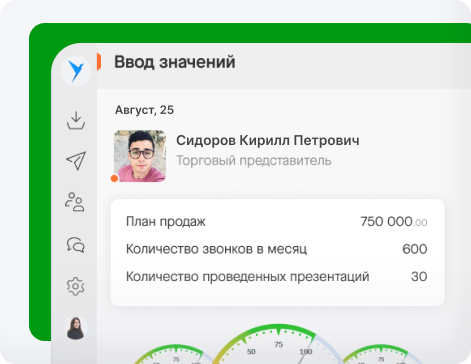Click the large center gauge dial
Screen dimensions: 471x364
point(278,344)
